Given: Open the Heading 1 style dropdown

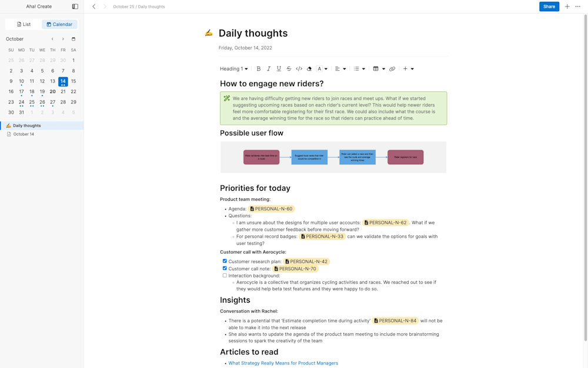Looking at the screenshot, I should 233,68.
